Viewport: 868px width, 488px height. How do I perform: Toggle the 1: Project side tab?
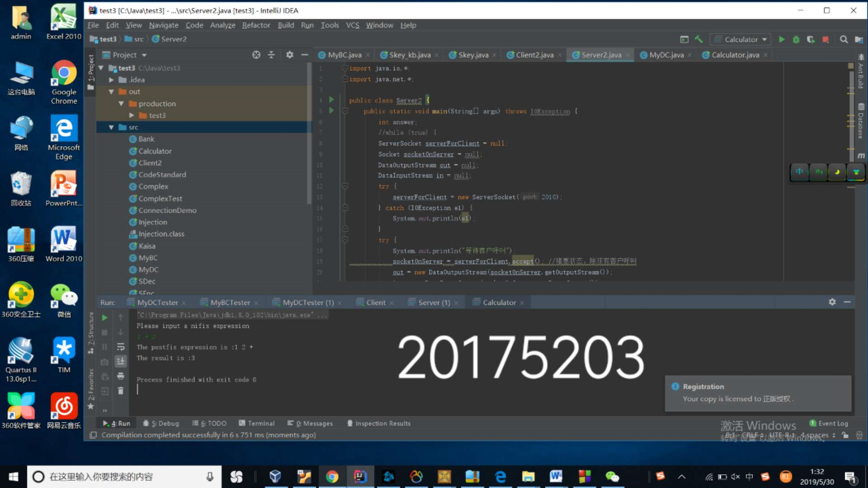91,72
